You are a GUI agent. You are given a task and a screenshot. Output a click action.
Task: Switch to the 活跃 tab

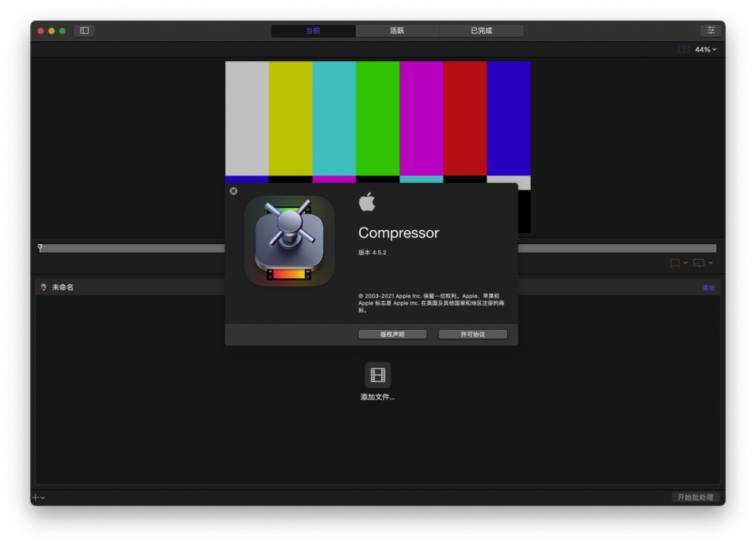pyautogui.click(x=397, y=31)
